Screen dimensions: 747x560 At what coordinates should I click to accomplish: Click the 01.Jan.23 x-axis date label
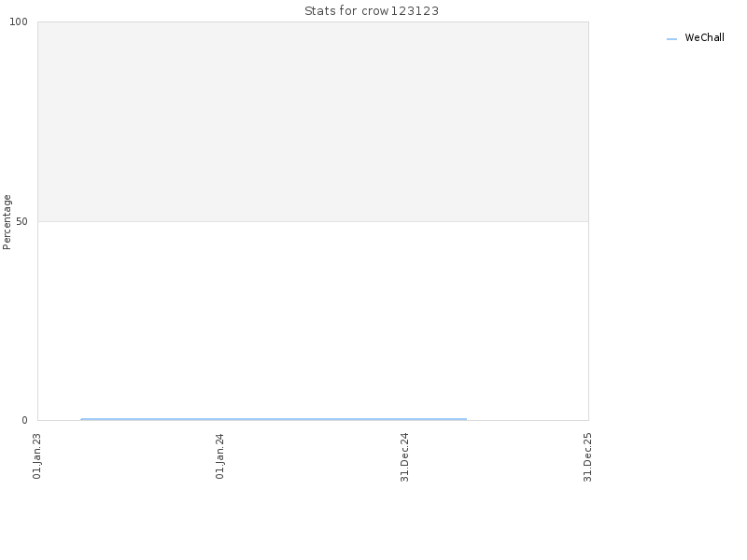[x=37, y=455]
